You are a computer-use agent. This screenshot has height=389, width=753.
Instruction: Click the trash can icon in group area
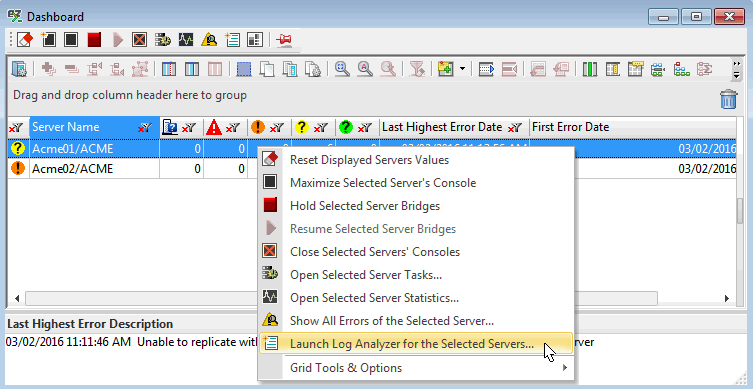tap(728, 99)
